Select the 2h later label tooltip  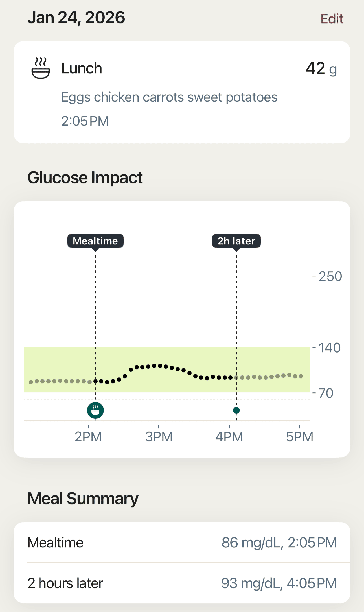[x=236, y=241]
